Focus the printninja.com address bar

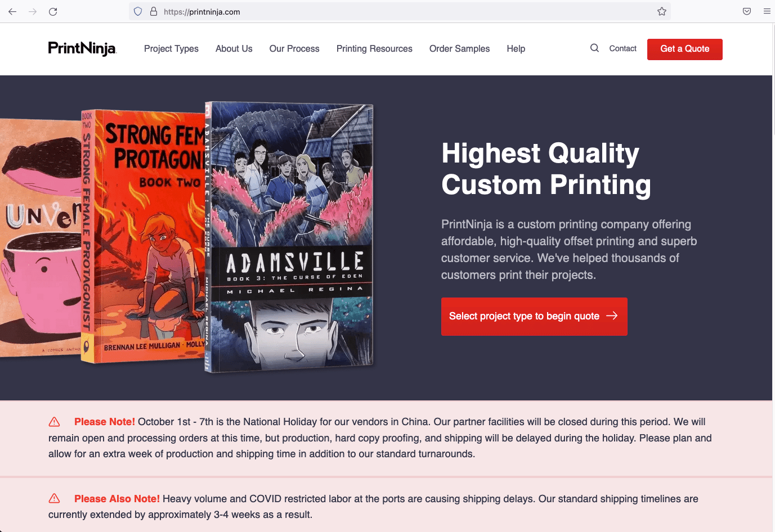pyautogui.click(x=400, y=11)
